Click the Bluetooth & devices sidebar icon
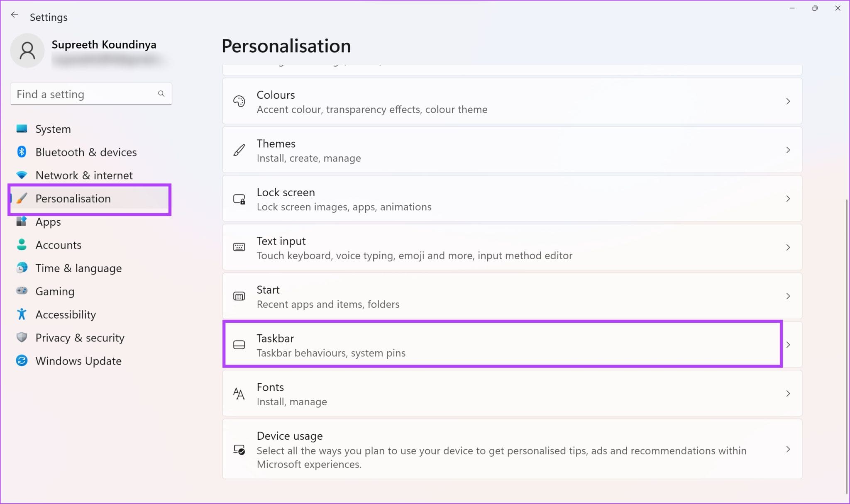This screenshot has height=504, width=850. pyautogui.click(x=22, y=152)
